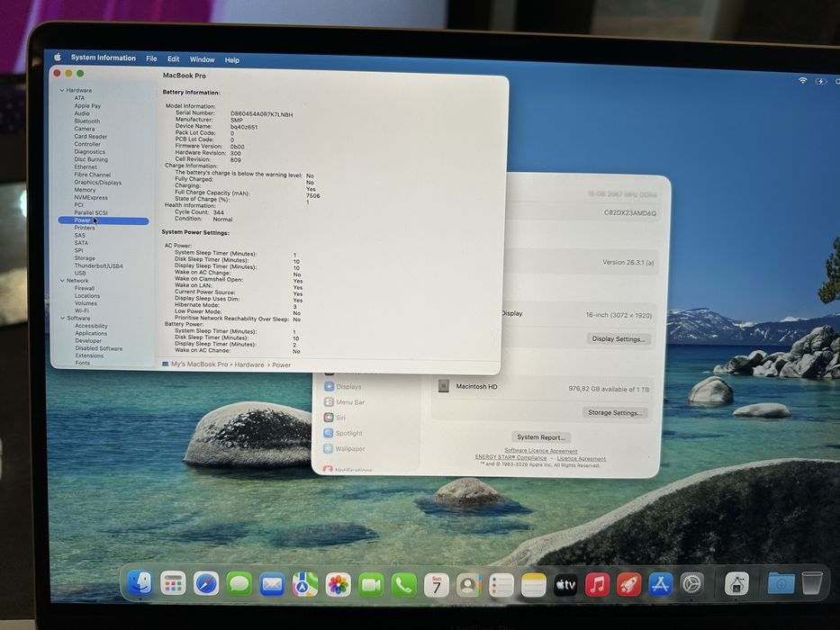Open Software Licence Agreement link
840x630 pixels.
point(541,451)
